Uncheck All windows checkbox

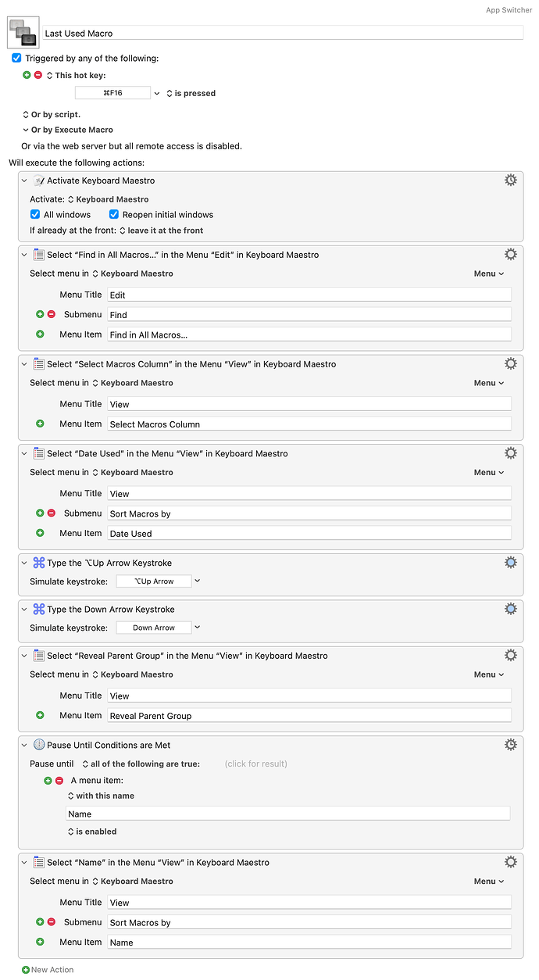[34, 214]
